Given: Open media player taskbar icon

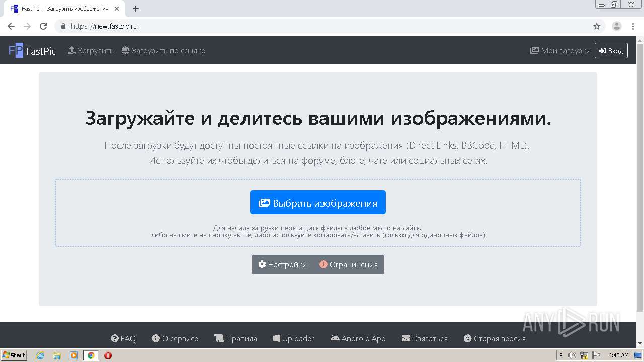Looking at the screenshot, I should 74,355.
